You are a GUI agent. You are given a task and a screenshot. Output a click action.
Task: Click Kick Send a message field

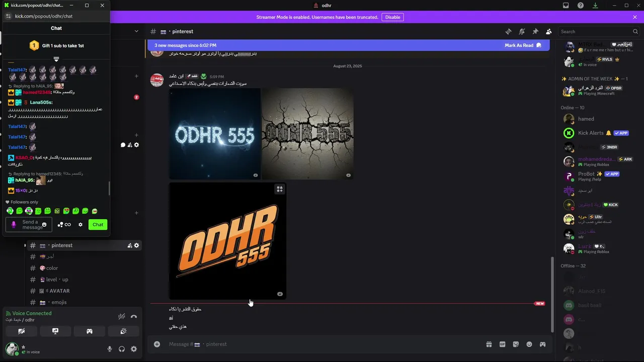coord(29,225)
